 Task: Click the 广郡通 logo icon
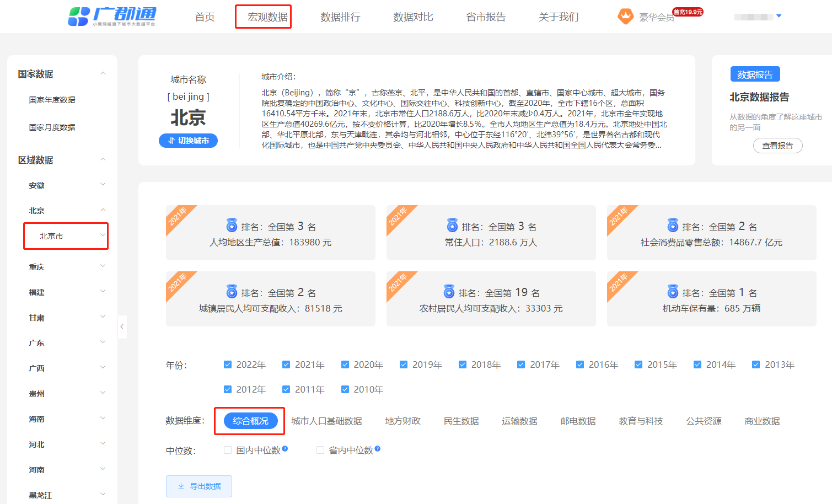pos(78,17)
